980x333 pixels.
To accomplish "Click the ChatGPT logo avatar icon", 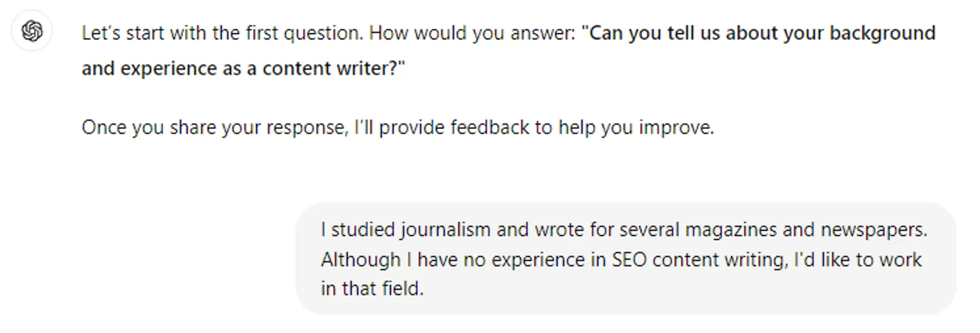I will click(x=32, y=32).
